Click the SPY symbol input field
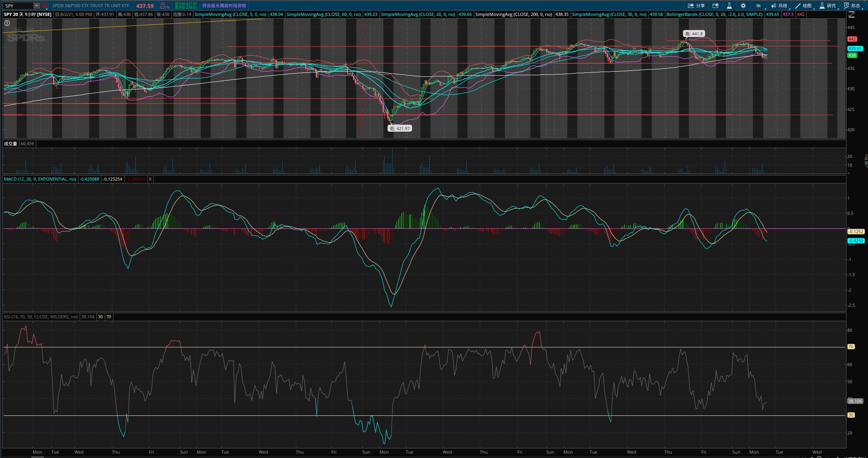868x458 pixels. pos(18,6)
